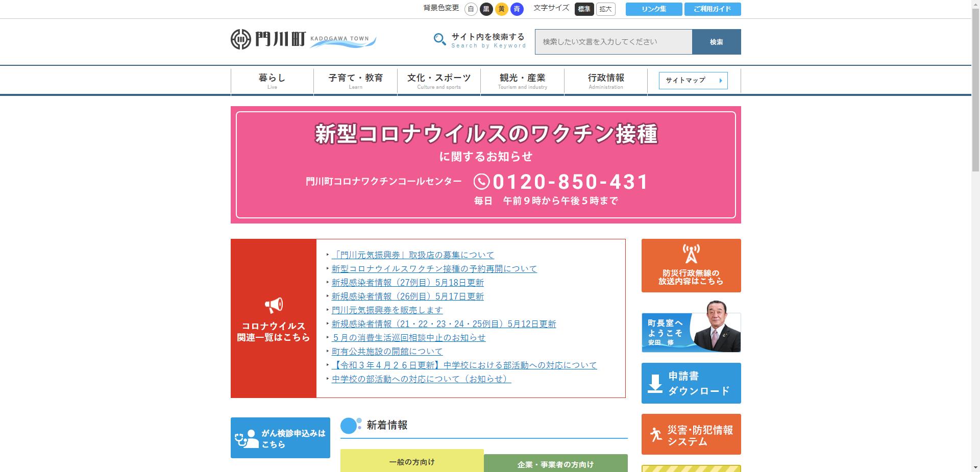Open 災害・防犯情報システム running person icon
980x472 pixels.
click(x=655, y=434)
